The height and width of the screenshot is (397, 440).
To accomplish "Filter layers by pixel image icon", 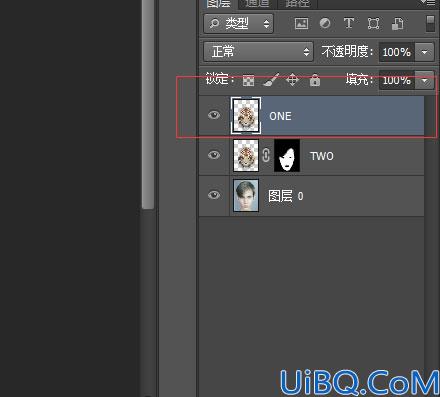I will click(301, 24).
